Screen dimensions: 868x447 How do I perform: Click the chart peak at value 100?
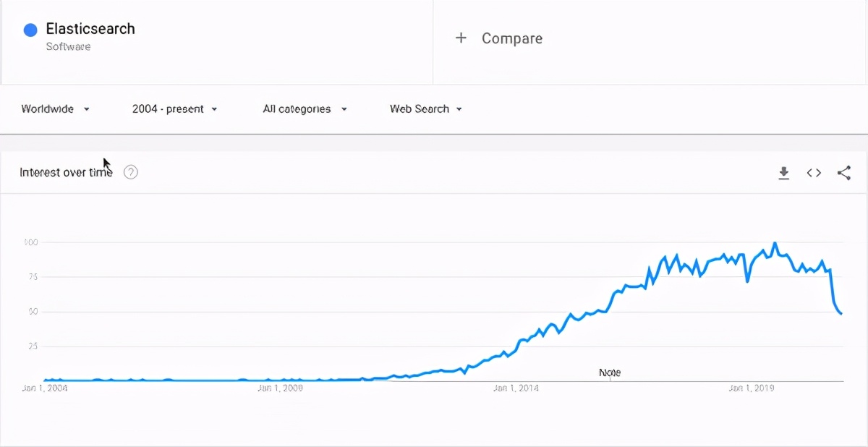pos(775,243)
